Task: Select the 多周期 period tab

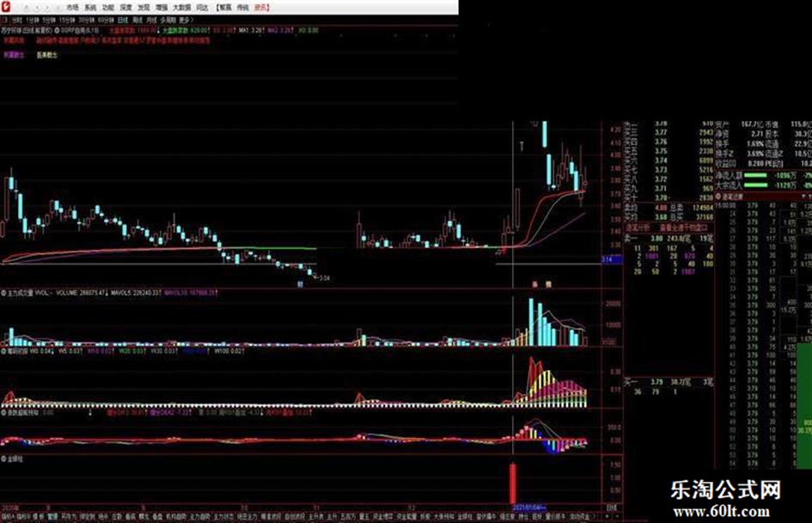Action: click(168, 20)
